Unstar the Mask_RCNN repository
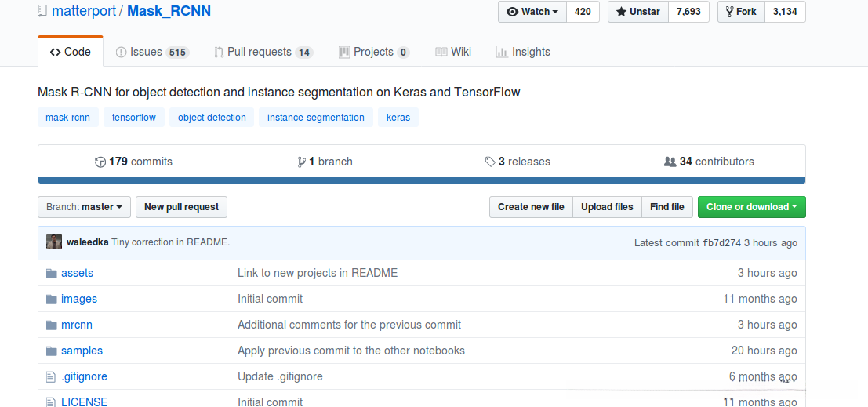Viewport: 868px width, 407px height. [637, 12]
